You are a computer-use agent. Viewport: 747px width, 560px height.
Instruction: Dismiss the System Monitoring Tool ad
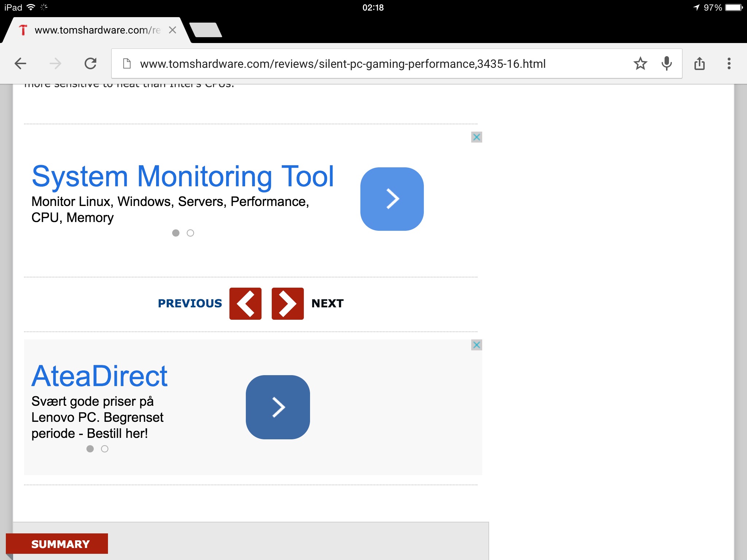click(x=476, y=137)
